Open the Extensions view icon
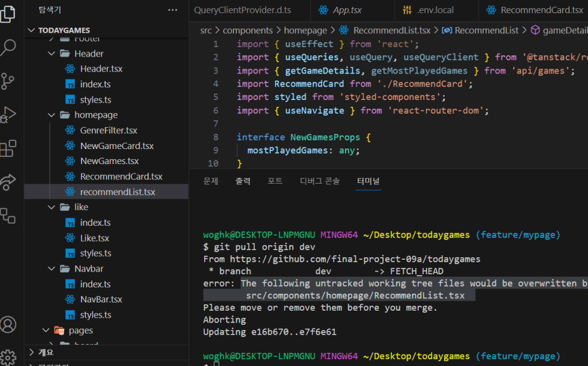 pyautogui.click(x=8, y=148)
